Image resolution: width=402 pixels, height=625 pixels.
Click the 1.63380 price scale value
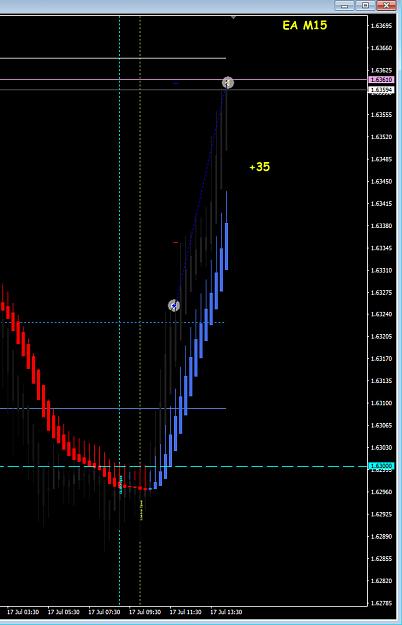[381, 226]
